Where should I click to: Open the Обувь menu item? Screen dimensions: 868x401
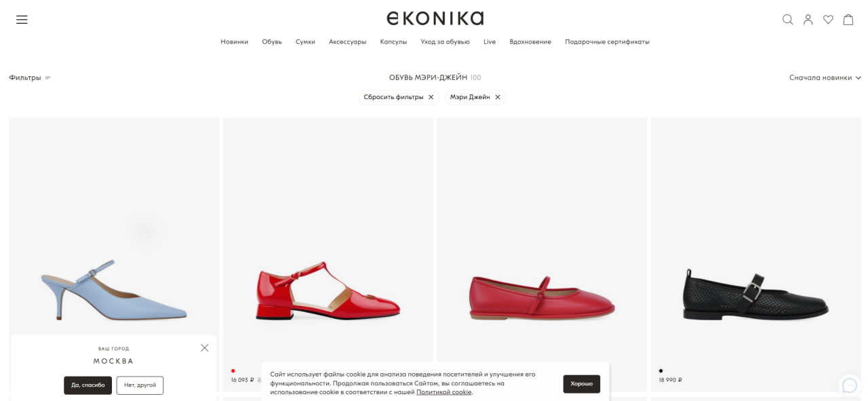point(272,41)
